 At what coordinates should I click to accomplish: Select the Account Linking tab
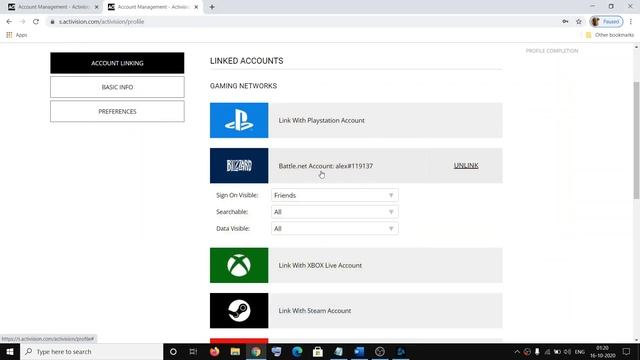117,63
